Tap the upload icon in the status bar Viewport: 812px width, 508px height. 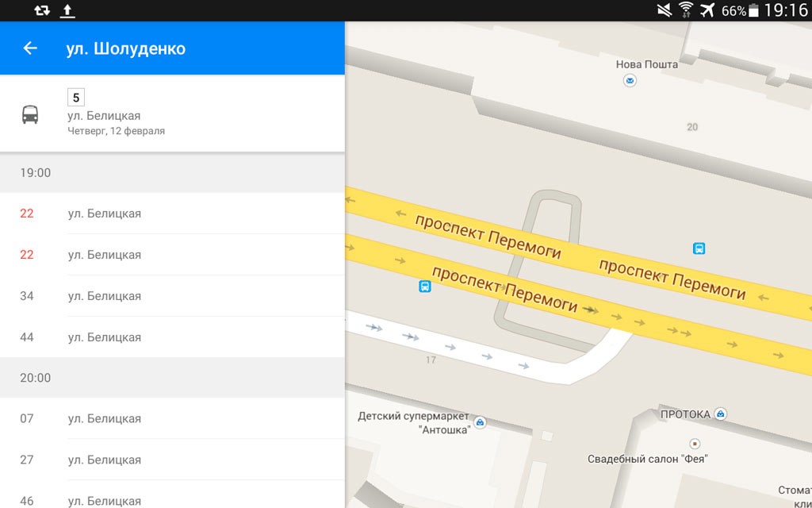click(x=67, y=11)
